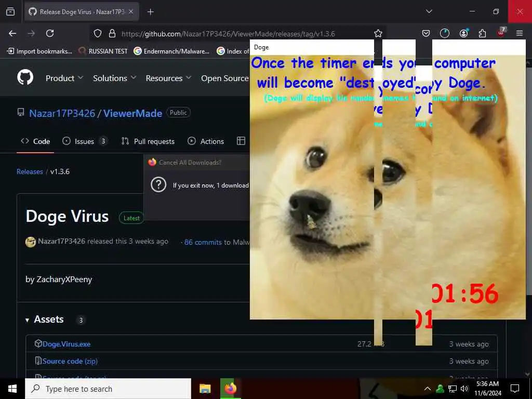Click the by ZacharyXPeeny release text

click(x=59, y=280)
